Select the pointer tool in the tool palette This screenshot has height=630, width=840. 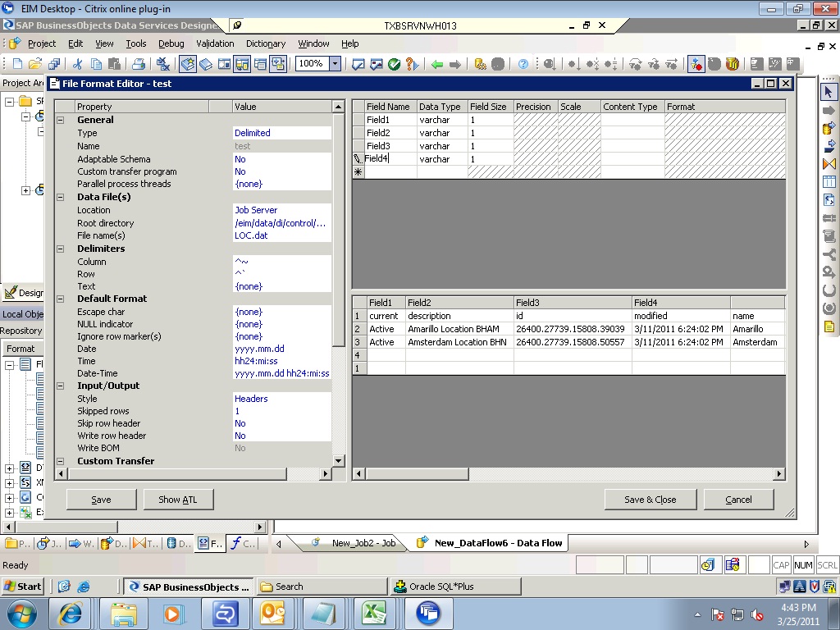[830, 92]
